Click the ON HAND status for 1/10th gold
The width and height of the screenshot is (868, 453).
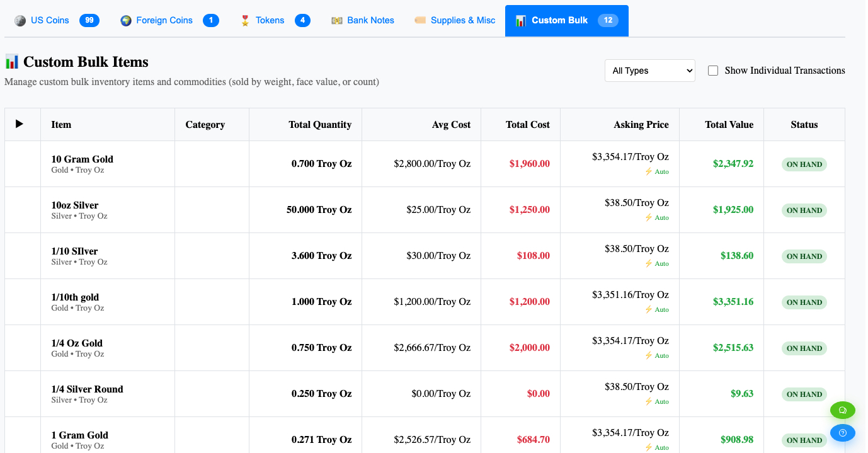pos(804,302)
